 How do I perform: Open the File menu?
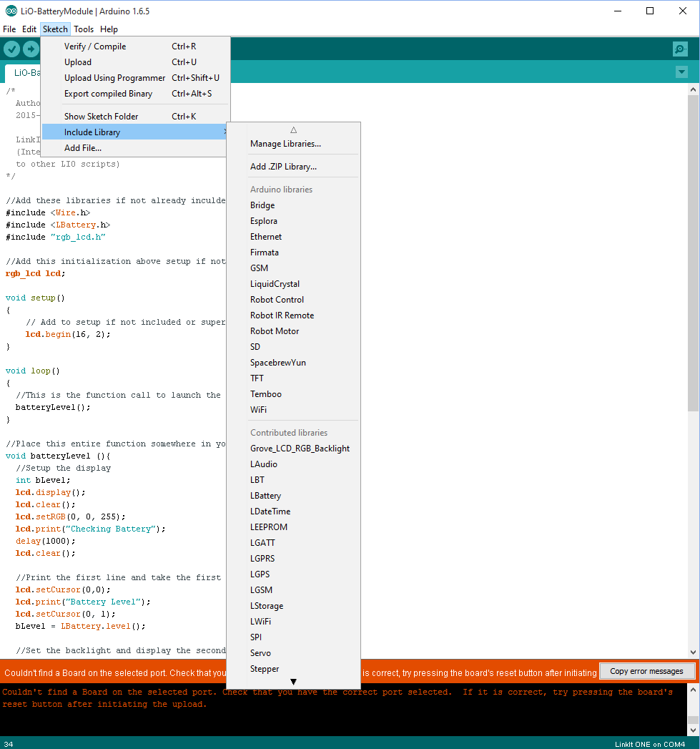point(9,29)
